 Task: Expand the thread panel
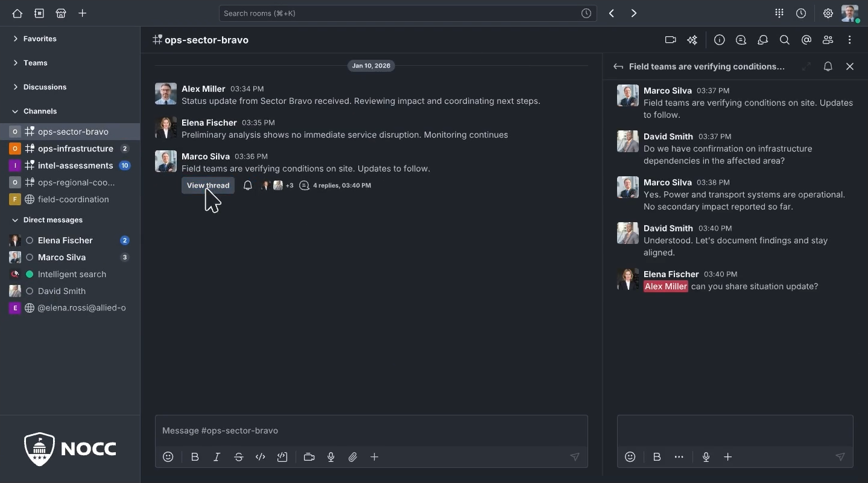pyautogui.click(x=806, y=66)
